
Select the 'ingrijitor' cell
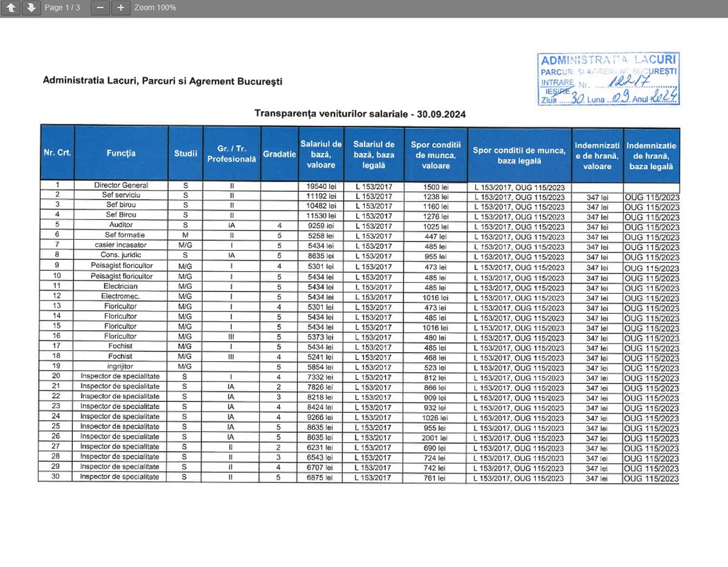(x=121, y=367)
